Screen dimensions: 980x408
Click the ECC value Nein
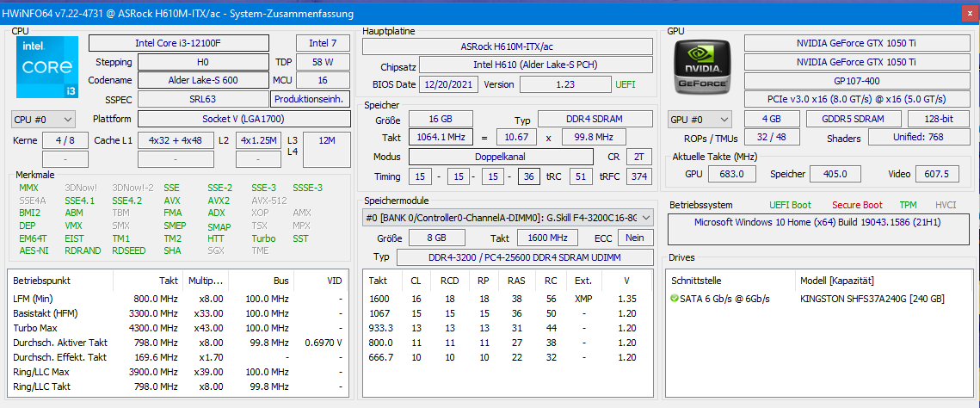pos(634,238)
